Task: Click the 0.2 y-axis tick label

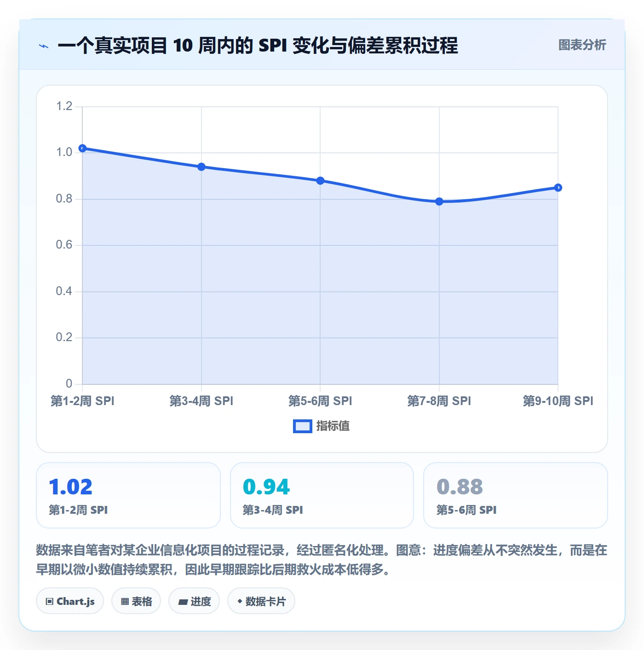Action: pyautogui.click(x=64, y=337)
